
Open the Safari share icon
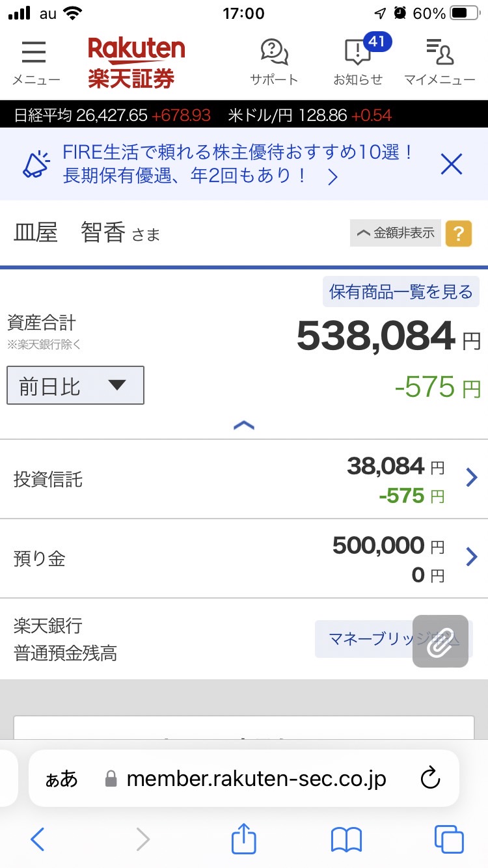click(244, 839)
